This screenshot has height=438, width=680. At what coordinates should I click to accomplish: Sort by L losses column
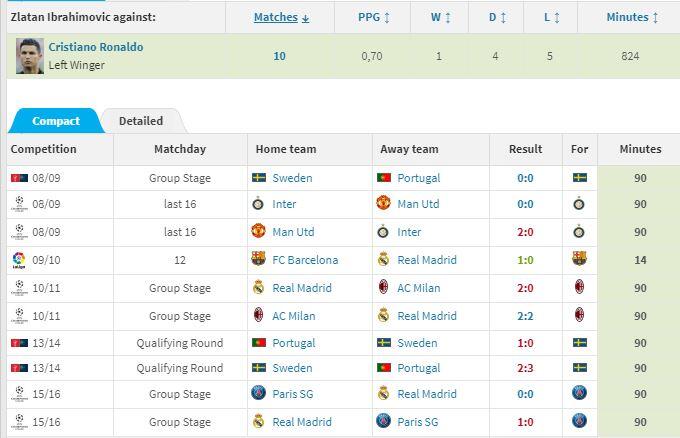pos(552,17)
